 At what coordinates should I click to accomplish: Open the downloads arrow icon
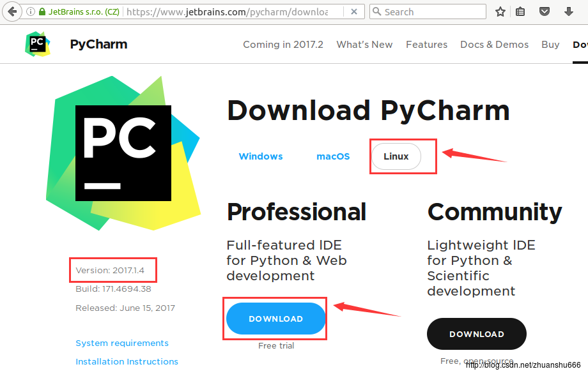click(568, 11)
